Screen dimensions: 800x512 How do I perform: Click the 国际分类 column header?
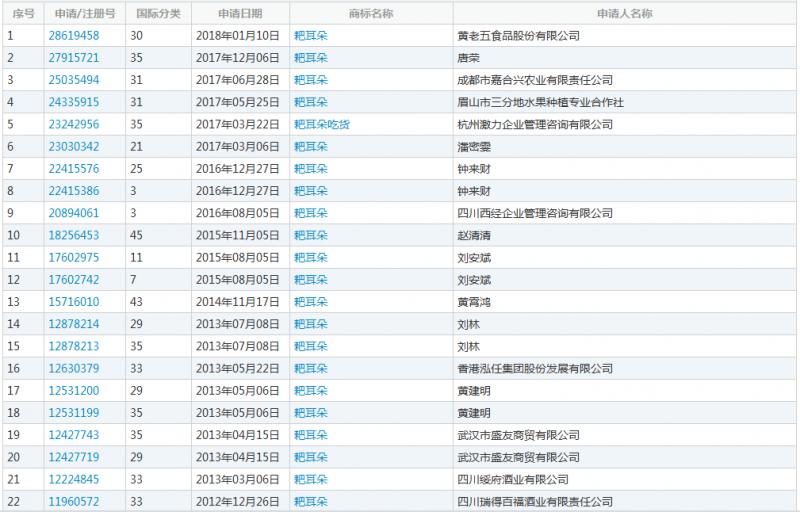(158, 14)
